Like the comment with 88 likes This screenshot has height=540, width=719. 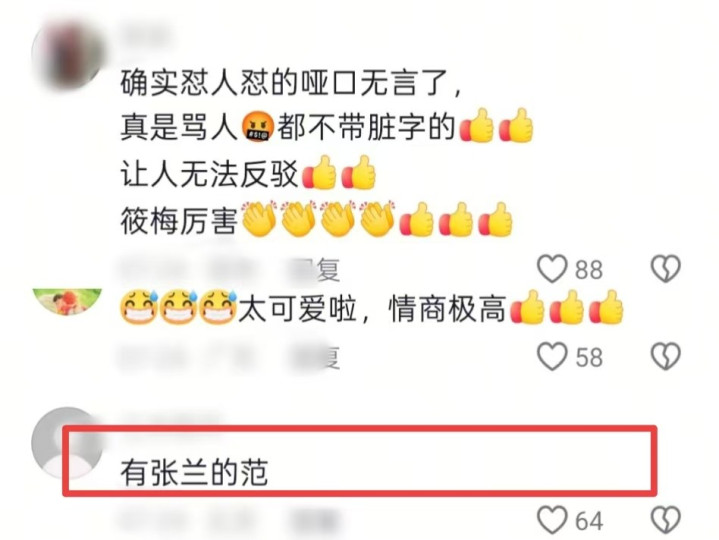552,269
